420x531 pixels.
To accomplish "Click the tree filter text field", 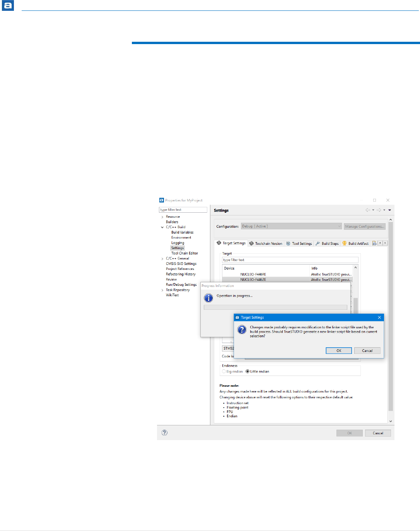I will (183, 210).
